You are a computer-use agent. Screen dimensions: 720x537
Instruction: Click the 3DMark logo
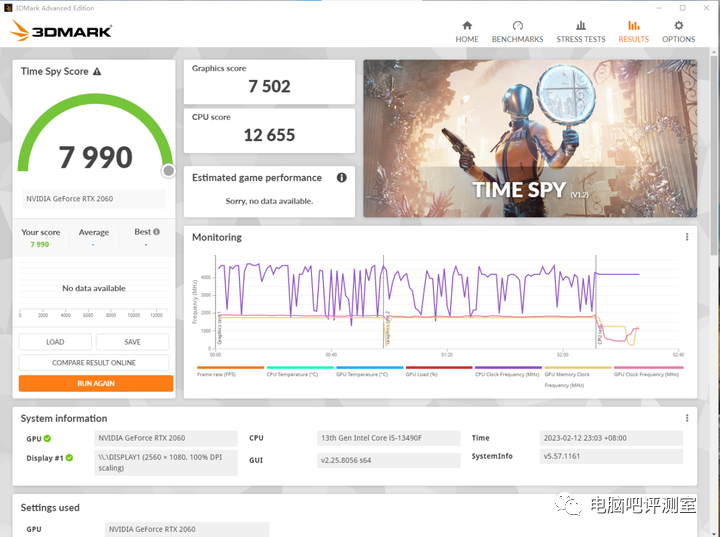(x=61, y=31)
